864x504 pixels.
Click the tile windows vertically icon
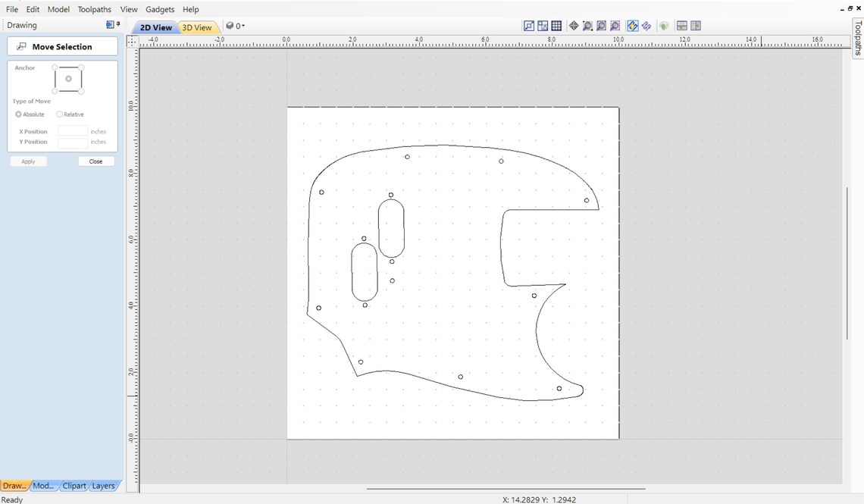click(696, 25)
